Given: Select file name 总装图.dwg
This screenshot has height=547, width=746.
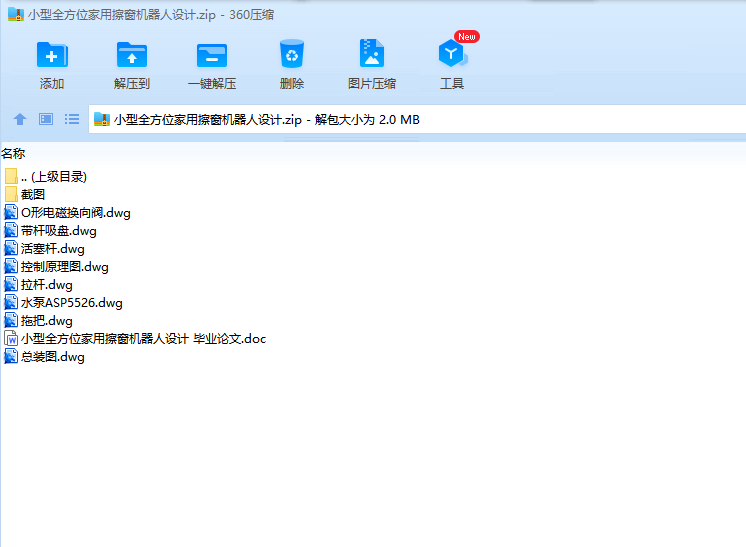Looking at the screenshot, I should coord(53,357).
